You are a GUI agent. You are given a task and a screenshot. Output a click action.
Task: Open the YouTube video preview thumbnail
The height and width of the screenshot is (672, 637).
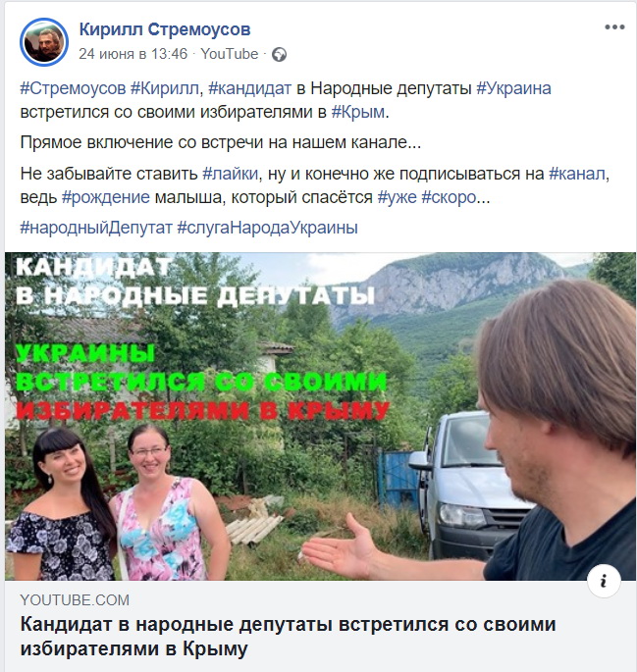coord(320,416)
